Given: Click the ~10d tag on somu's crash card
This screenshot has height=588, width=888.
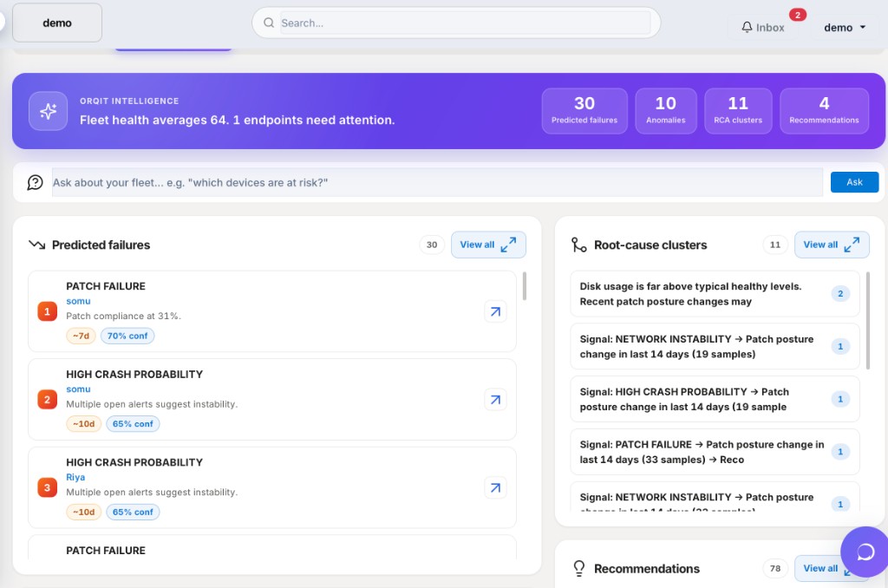Looking at the screenshot, I should point(84,424).
